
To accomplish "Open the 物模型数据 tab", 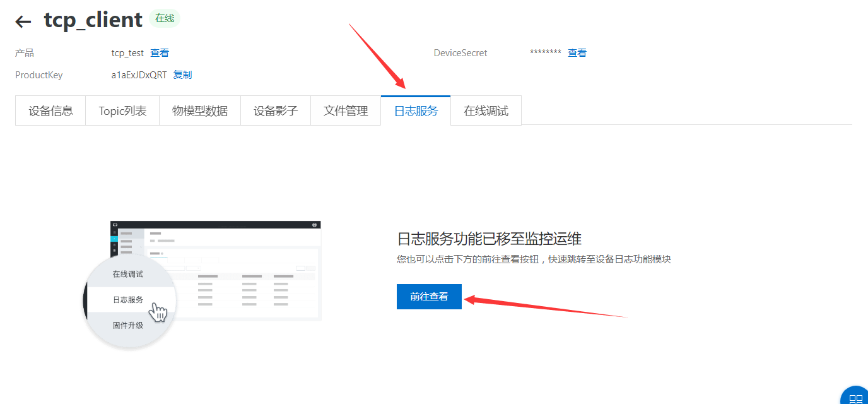I will click(x=199, y=110).
